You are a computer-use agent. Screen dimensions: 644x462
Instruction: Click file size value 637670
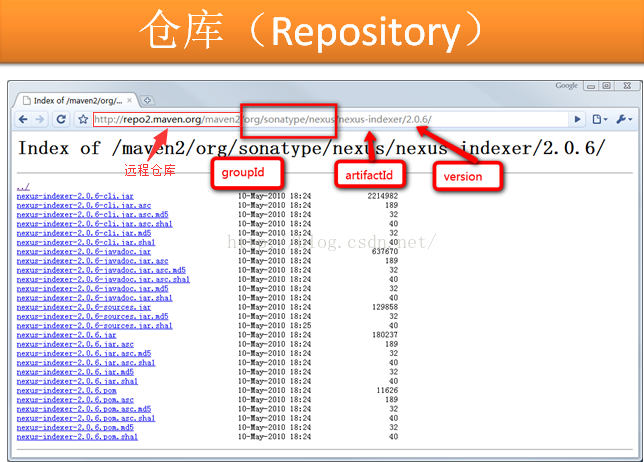385,251
